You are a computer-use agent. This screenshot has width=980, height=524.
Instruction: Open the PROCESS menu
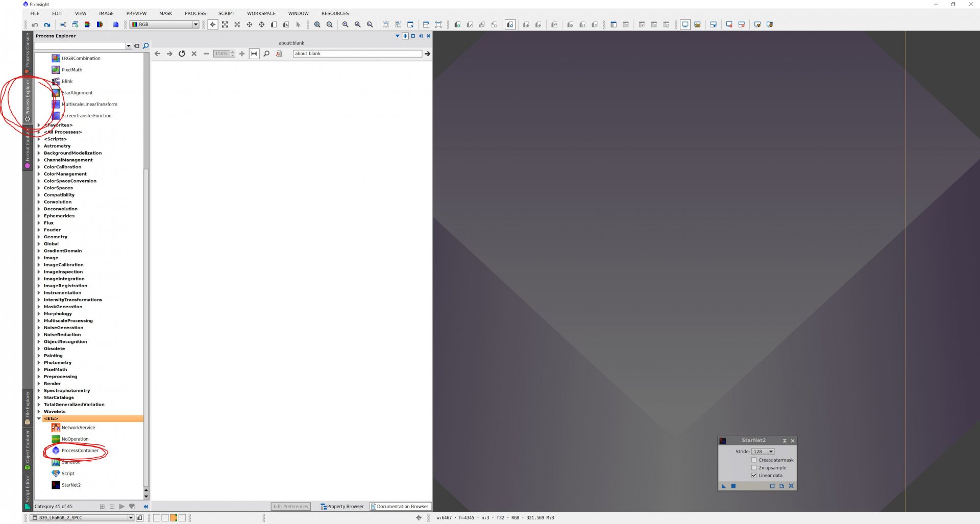[195, 13]
